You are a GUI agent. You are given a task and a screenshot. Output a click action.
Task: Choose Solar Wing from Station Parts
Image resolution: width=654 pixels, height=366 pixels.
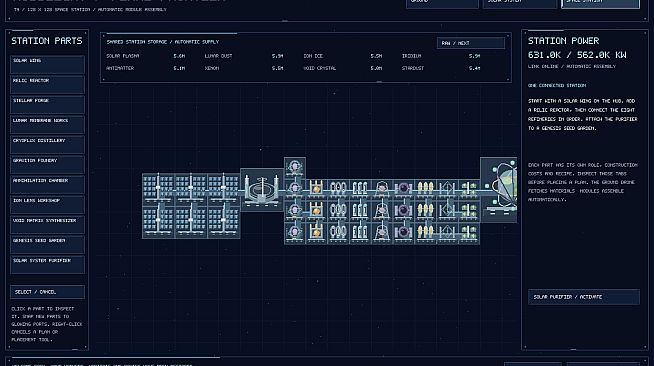coord(47,65)
